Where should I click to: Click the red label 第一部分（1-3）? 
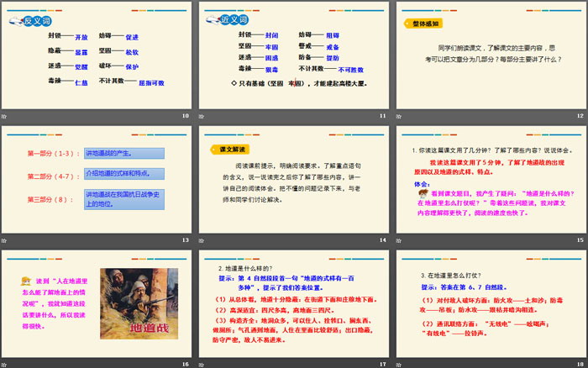coord(53,154)
